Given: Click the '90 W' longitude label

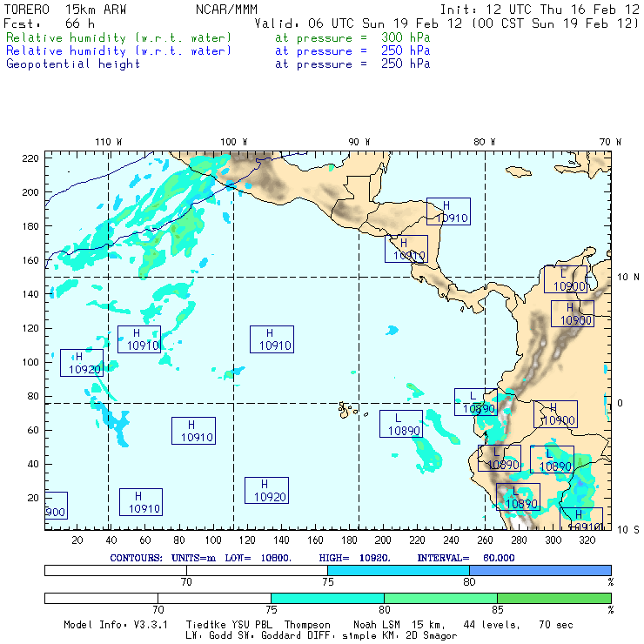Looking at the screenshot, I should click(x=359, y=142).
